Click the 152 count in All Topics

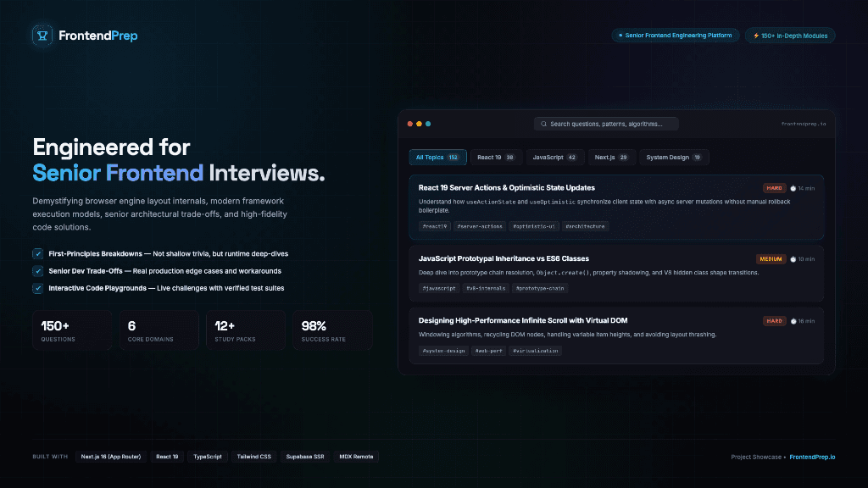click(x=453, y=158)
